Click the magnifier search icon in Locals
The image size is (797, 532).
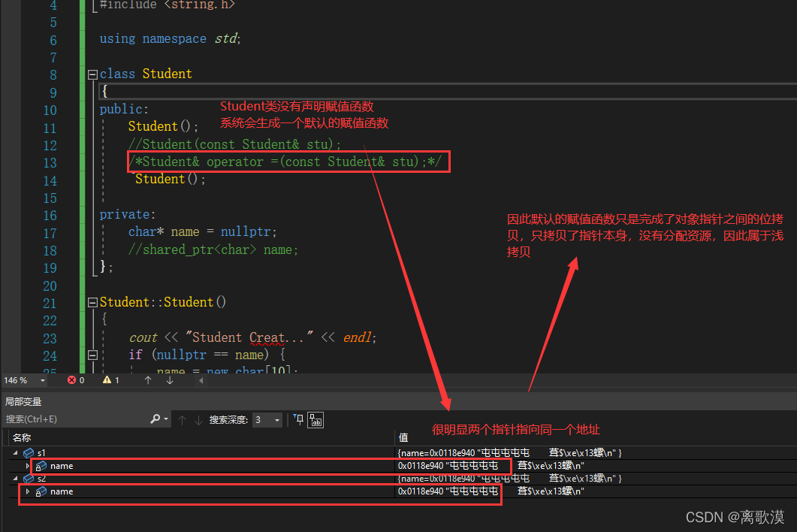pyautogui.click(x=155, y=419)
